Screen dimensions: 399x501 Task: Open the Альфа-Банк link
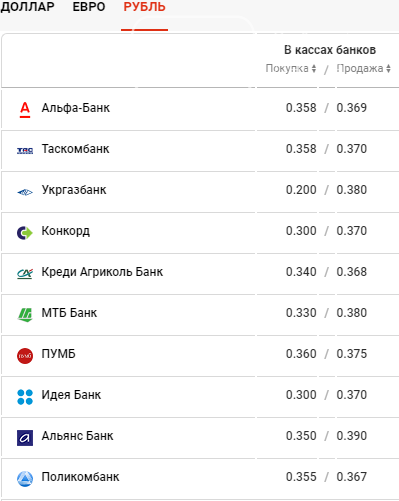76,108
